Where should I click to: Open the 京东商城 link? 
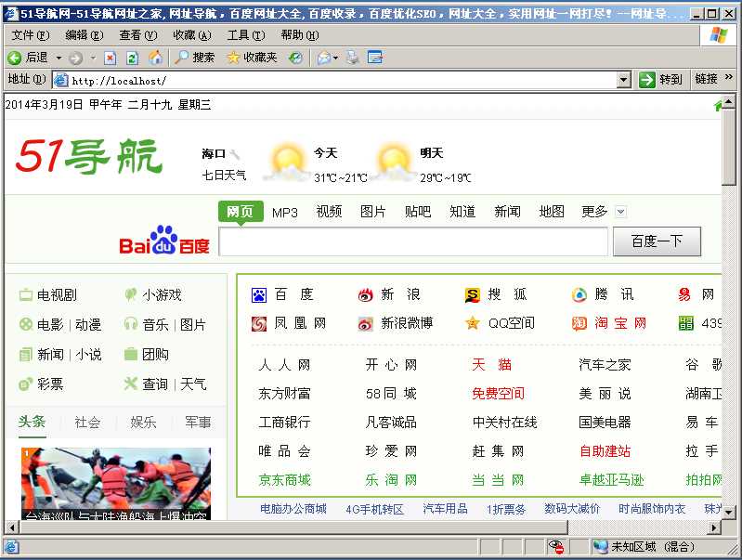coord(284,480)
